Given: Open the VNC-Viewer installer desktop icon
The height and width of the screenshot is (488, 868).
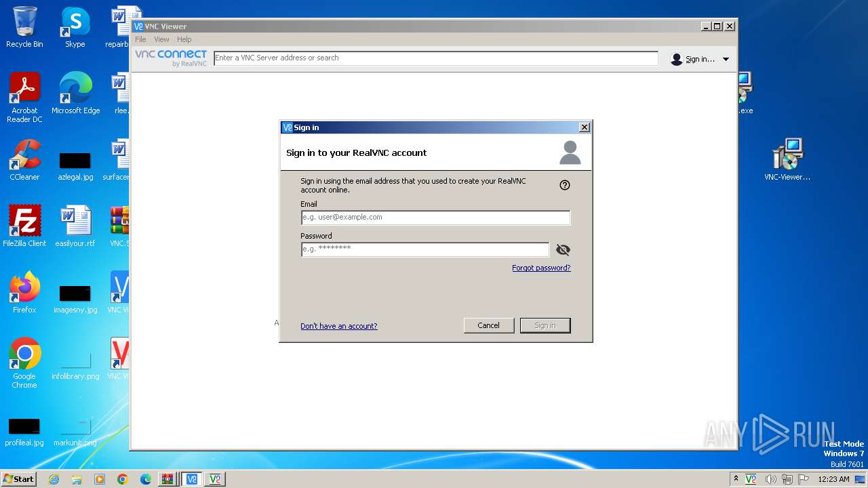Looking at the screenshot, I should pyautogui.click(x=787, y=160).
